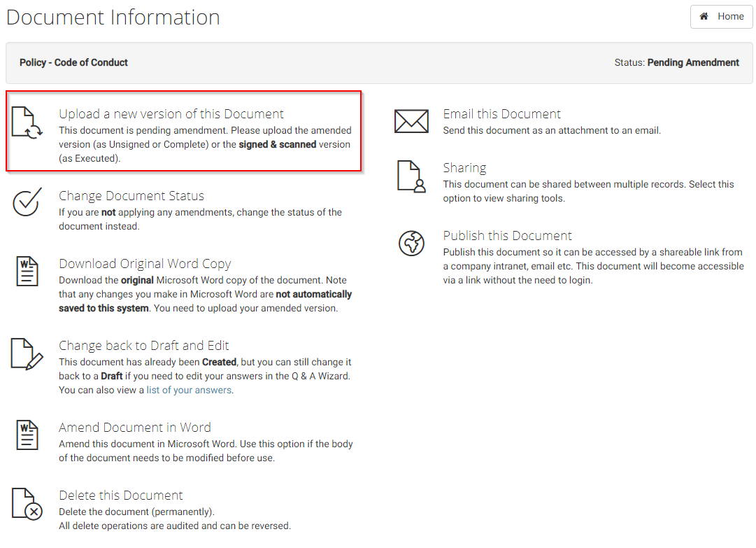Open Change back to Draft and Edit
Image resolution: width=756 pixels, height=548 pixels.
(x=144, y=345)
